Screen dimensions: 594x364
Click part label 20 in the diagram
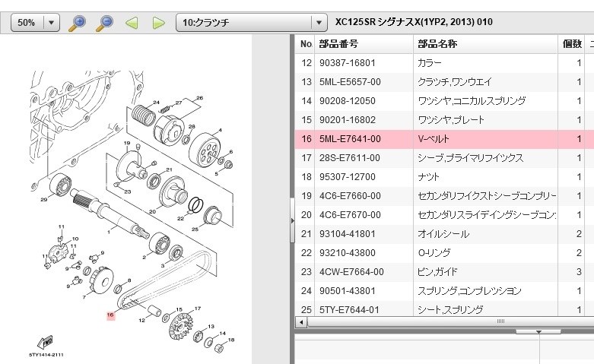[152, 211]
